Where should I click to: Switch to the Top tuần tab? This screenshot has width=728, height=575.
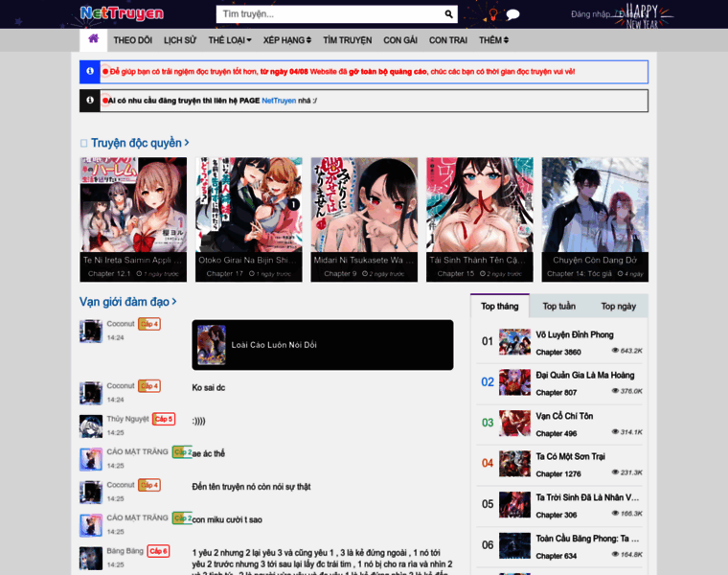559,306
